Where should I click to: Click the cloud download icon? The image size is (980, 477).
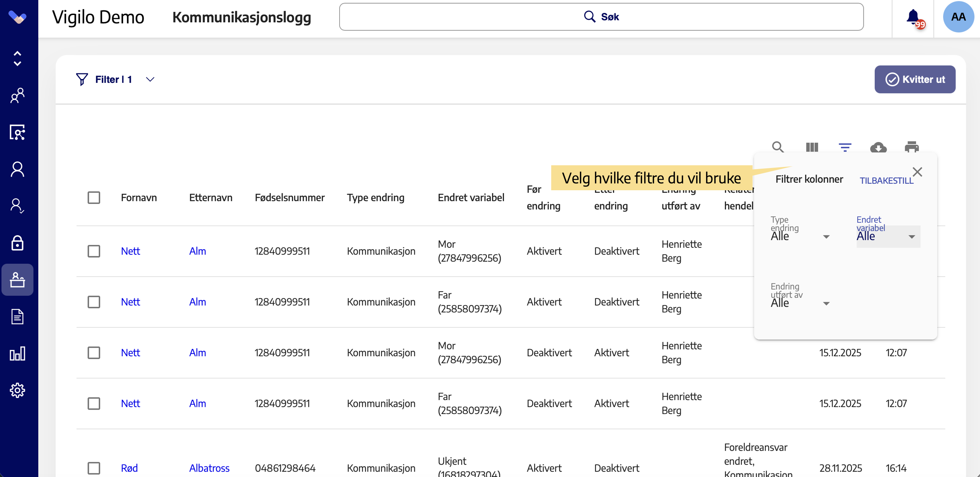[x=878, y=147]
